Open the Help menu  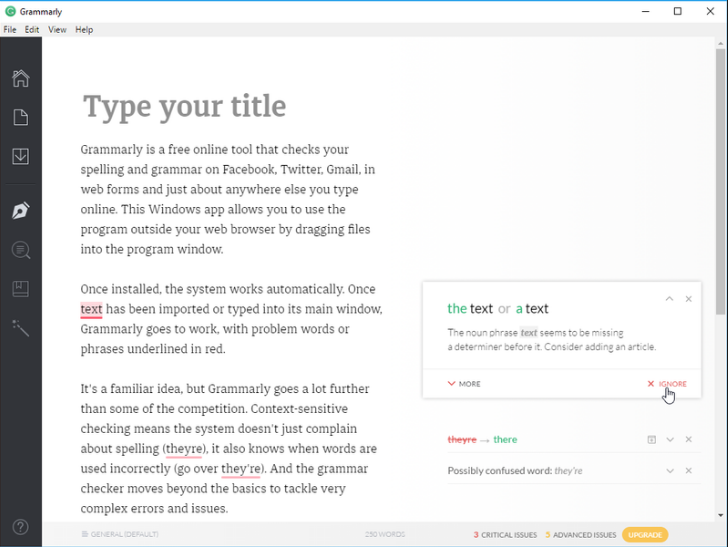point(84,30)
